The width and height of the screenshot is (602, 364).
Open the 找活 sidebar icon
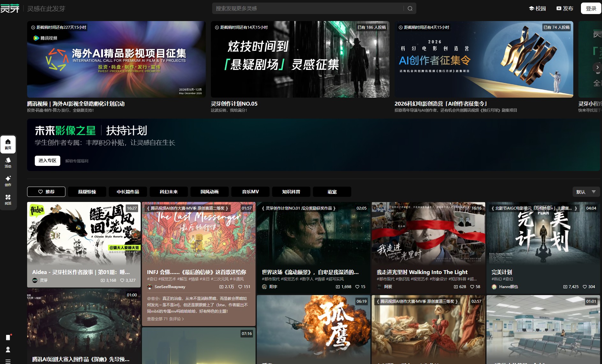pos(8,199)
